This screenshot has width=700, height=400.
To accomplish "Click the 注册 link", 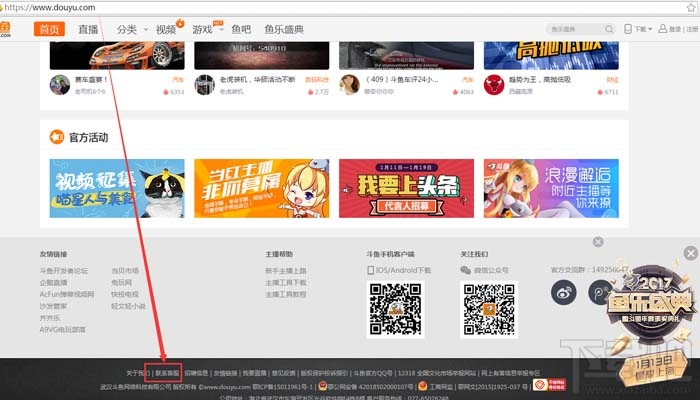I will 692,29.
